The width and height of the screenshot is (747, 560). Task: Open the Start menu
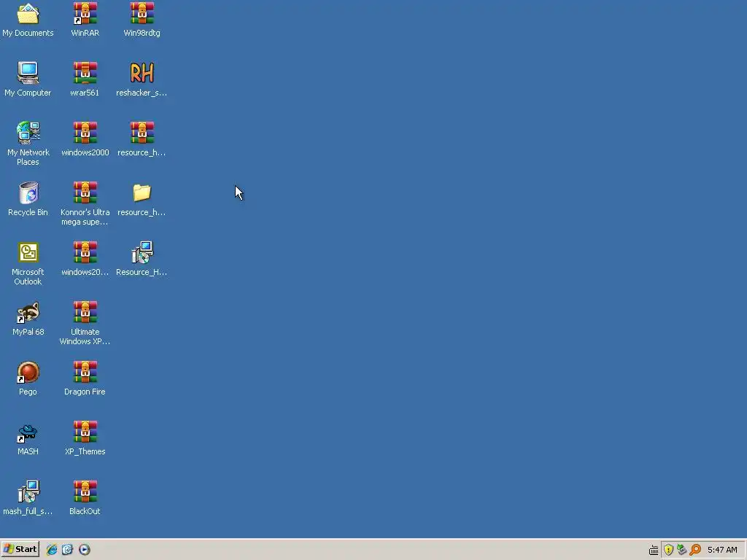point(20,549)
